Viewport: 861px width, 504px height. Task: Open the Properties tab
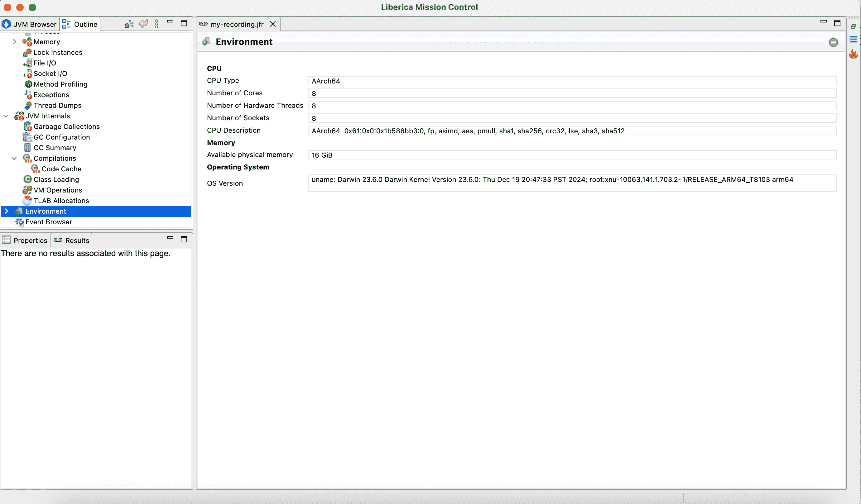point(25,240)
